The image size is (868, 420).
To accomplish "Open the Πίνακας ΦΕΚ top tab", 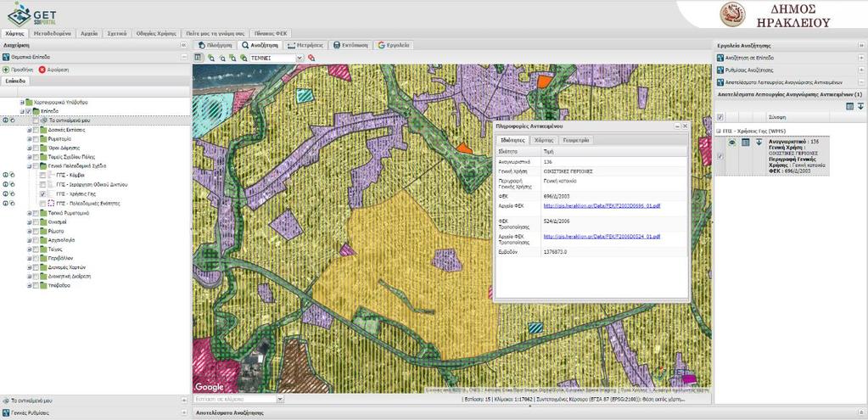I will click(x=271, y=33).
